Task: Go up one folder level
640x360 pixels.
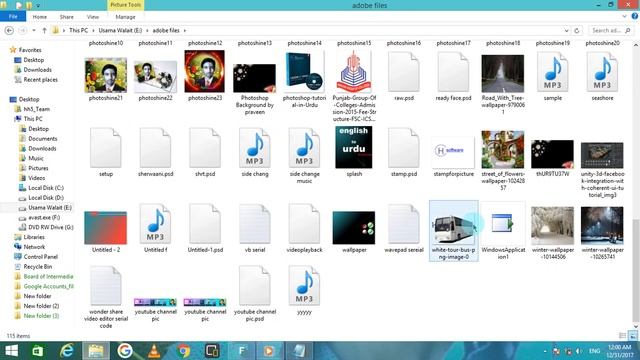Action: [x=44, y=31]
